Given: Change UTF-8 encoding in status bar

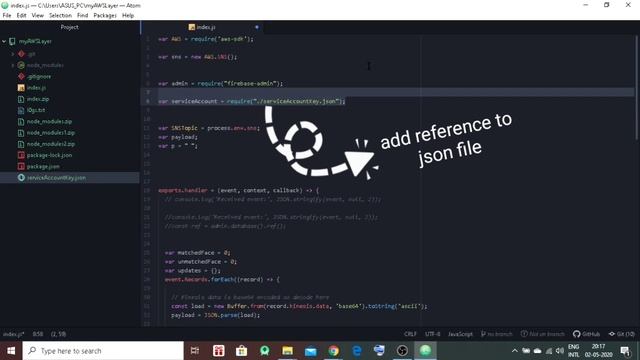Looking at the screenshot, I should point(433,334).
